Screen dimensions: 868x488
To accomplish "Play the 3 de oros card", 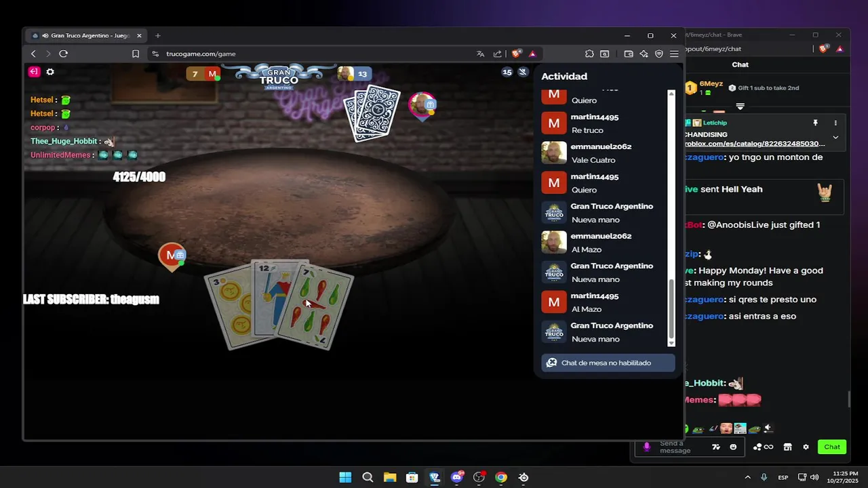I will pos(228,308).
